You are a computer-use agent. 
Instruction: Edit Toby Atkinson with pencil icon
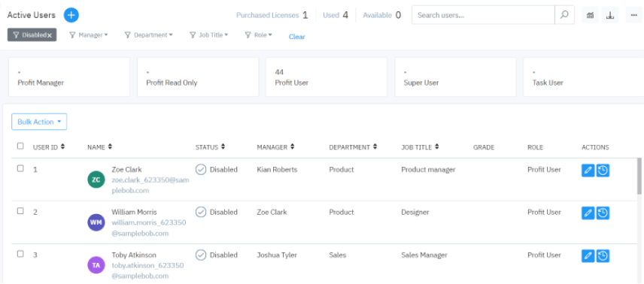588,255
